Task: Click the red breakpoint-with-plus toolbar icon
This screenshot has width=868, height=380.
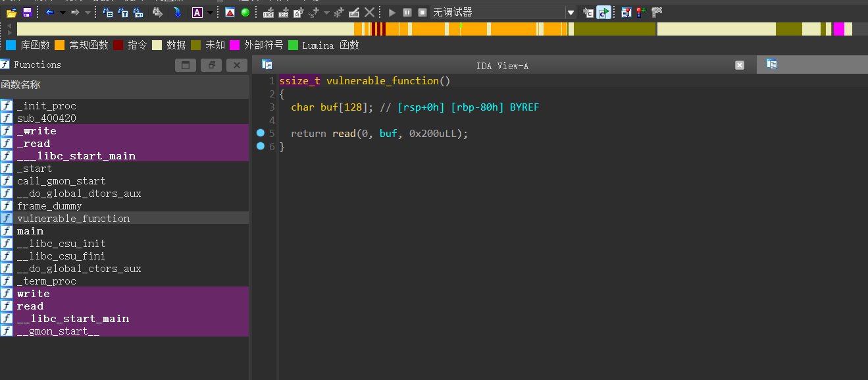Action: click(x=640, y=13)
